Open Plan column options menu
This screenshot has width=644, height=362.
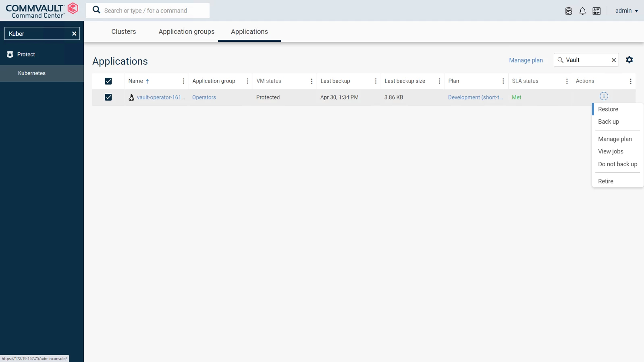click(x=503, y=81)
